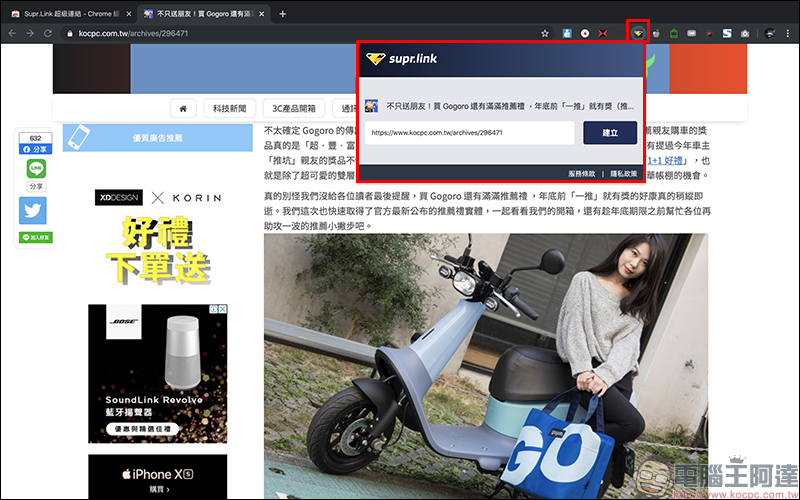Click the 1+1 好禮 link in article
The height and width of the screenshot is (500, 800).
click(x=664, y=160)
